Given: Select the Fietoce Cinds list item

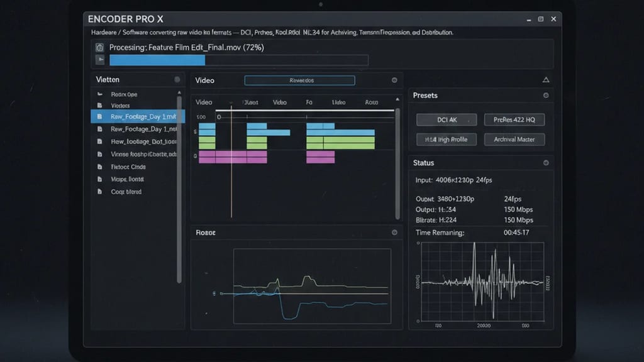Looking at the screenshot, I should [128, 167].
